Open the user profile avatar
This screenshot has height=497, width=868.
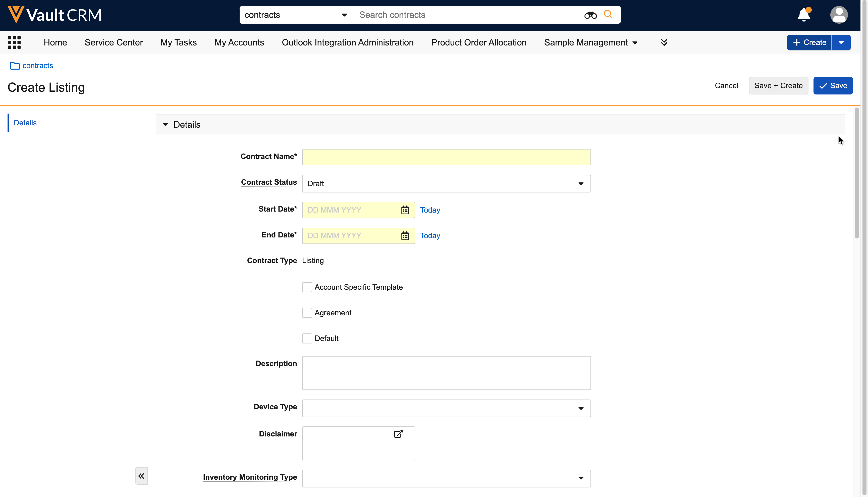click(839, 15)
